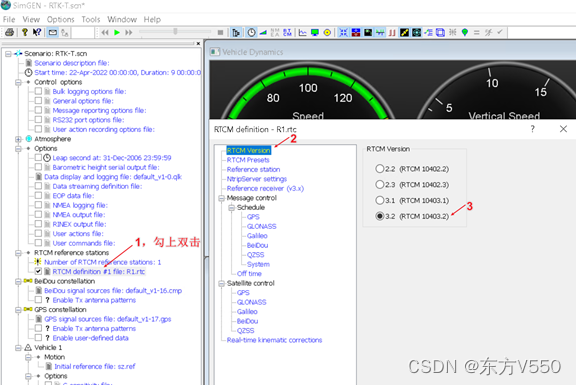Select Real-time kinematic corrections item
The height and width of the screenshot is (385, 576).
(x=274, y=340)
